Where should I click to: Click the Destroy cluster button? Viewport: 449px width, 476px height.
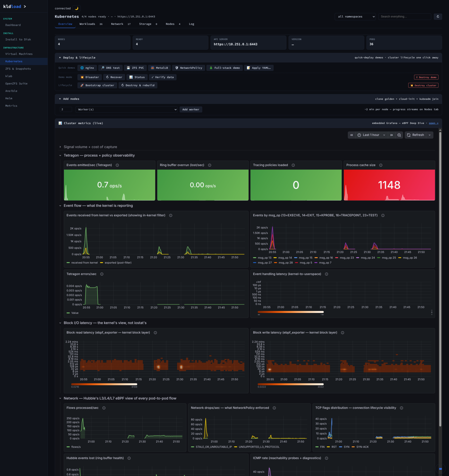click(423, 85)
